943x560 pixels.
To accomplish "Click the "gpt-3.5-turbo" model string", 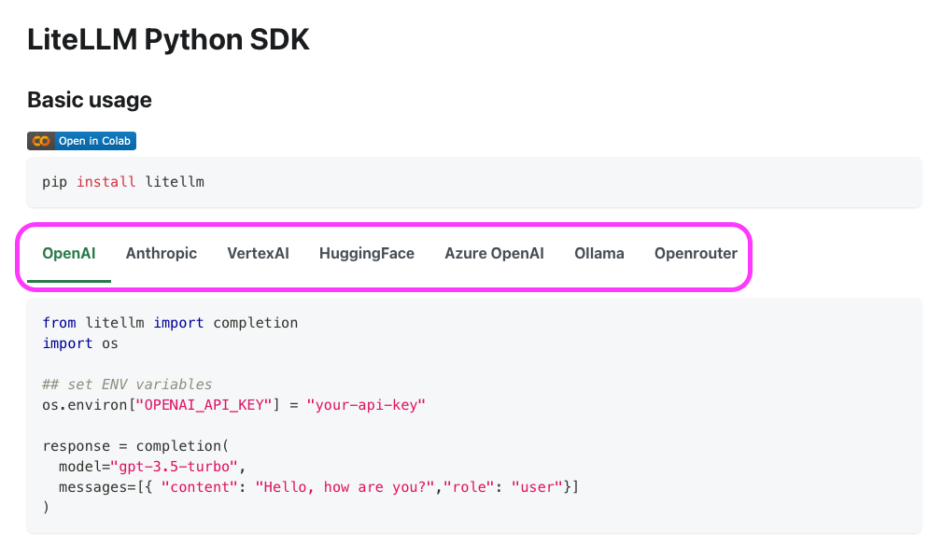I will (x=175, y=467).
